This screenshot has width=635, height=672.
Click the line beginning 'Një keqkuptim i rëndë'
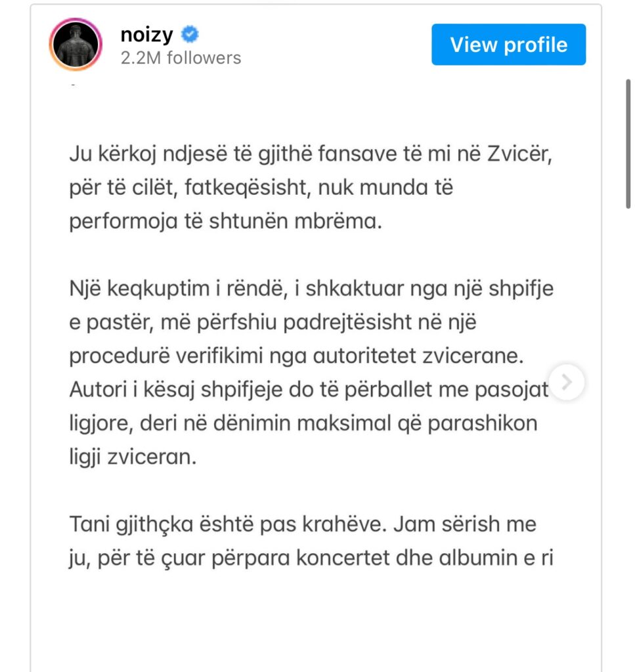pyautogui.click(x=311, y=289)
